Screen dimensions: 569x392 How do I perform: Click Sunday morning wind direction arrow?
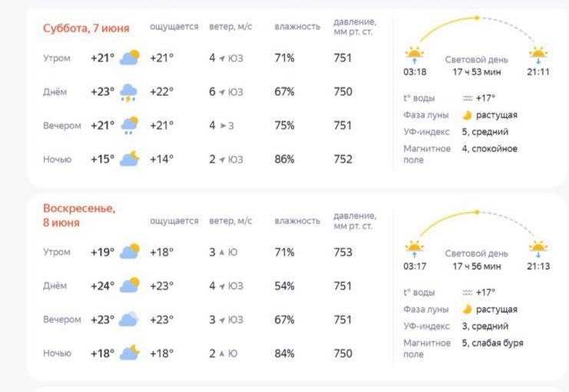click(x=222, y=252)
